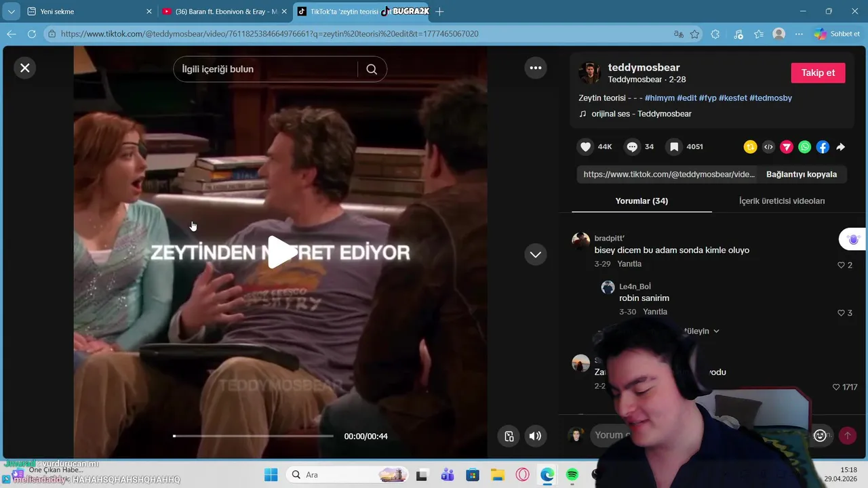Open the #himym hashtag
868x488 pixels.
660,98
